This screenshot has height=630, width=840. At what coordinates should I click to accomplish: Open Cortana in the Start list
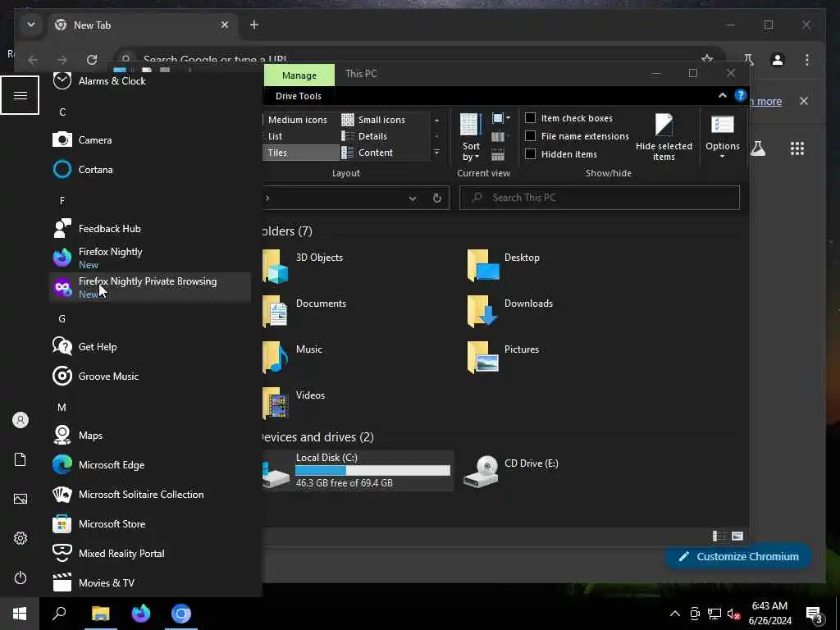pyautogui.click(x=150, y=169)
